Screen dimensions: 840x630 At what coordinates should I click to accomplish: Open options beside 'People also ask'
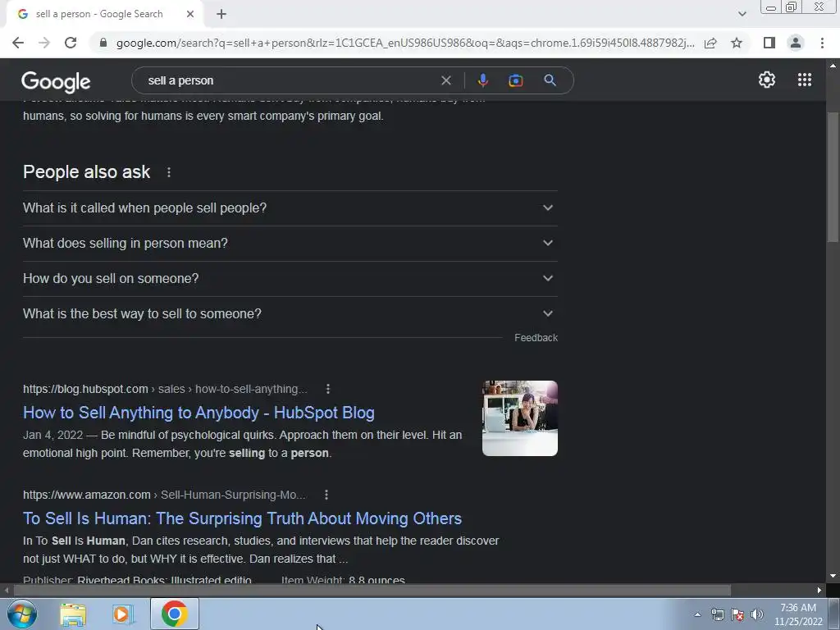pyautogui.click(x=169, y=172)
